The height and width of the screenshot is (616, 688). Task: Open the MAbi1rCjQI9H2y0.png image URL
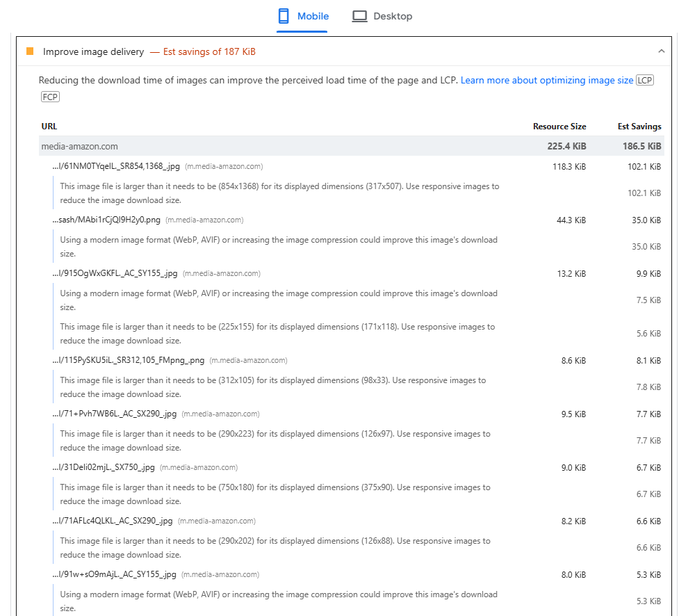point(107,220)
